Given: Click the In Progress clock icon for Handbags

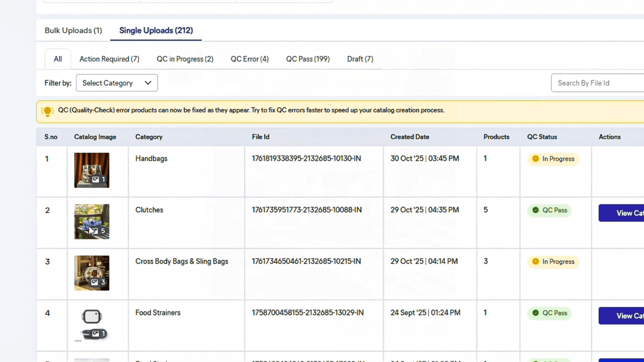Looking at the screenshot, I should pos(535,159).
